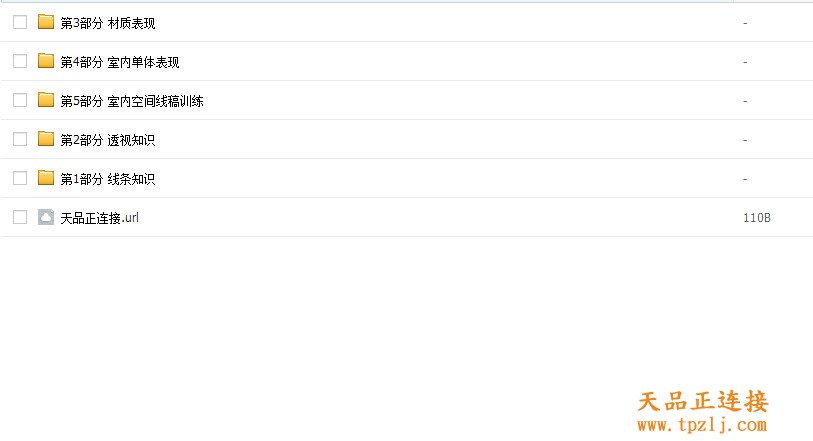Open the 第1部分 线条知识 folder icon
The width and height of the screenshot is (813, 441).
tap(46, 178)
